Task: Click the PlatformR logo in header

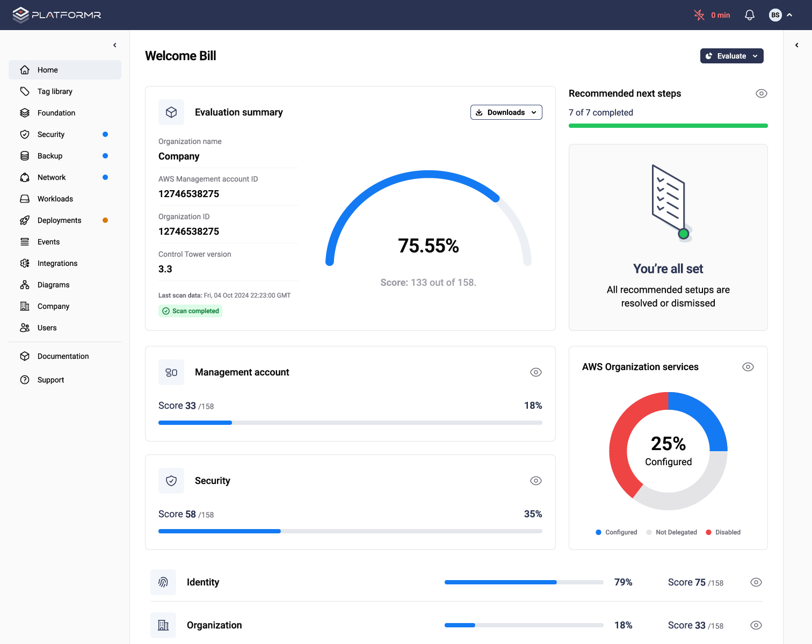Action: [57, 15]
